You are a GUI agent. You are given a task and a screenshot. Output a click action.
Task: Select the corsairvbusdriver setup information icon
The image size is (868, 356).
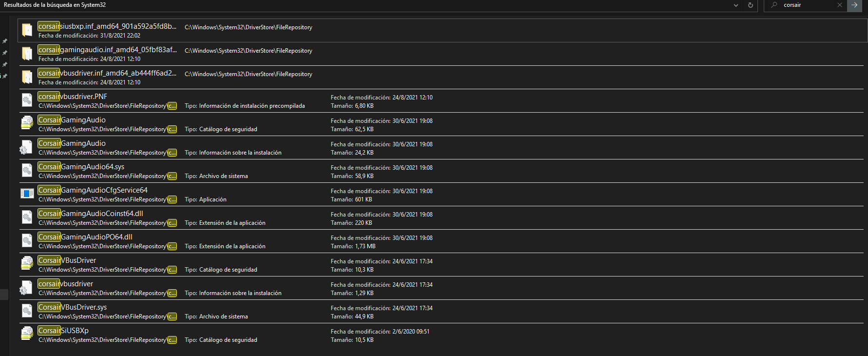(26, 288)
